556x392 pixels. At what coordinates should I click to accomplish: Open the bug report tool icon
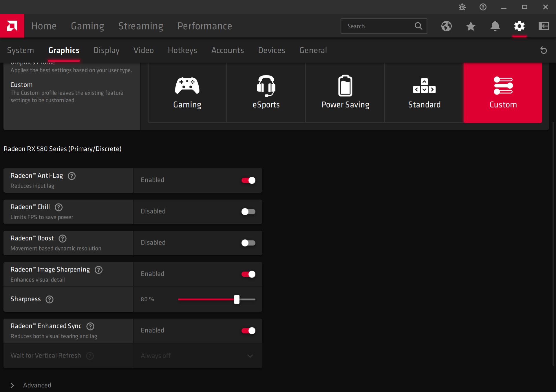pos(462,7)
